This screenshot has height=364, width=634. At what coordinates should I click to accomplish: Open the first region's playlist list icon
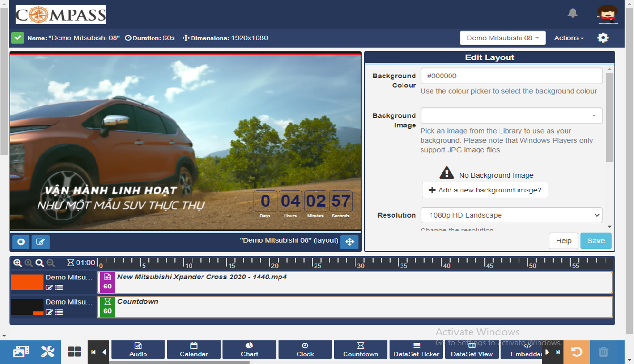pyautogui.click(x=59, y=287)
